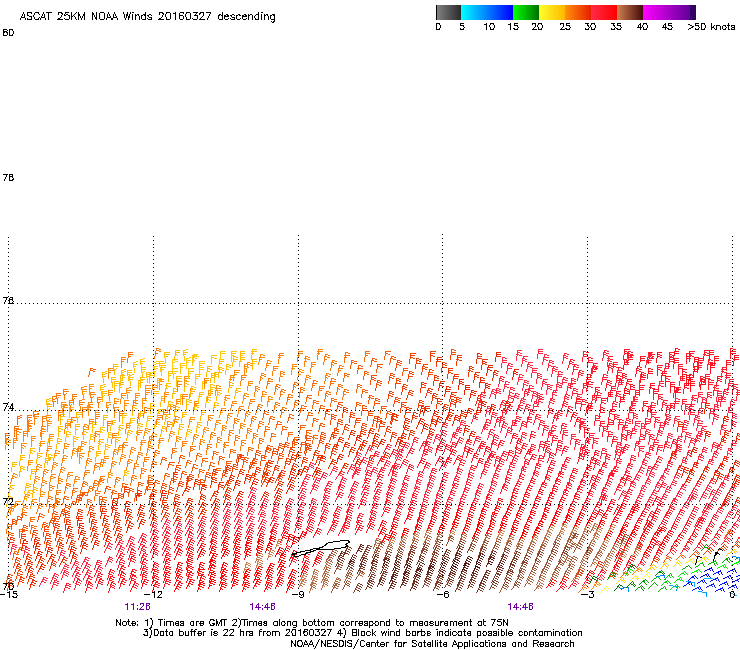Click the ASCAT 25KM NOAA Winds title

tap(147, 17)
